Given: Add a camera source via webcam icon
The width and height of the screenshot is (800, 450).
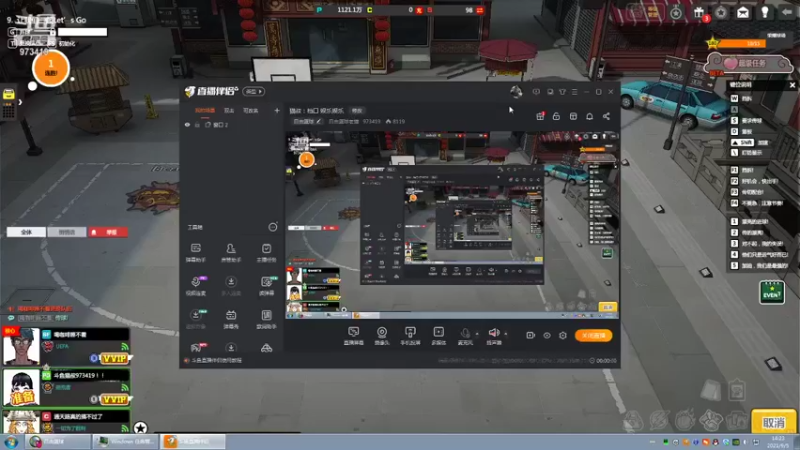Looking at the screenshot, I should click(x=382, y=332).
